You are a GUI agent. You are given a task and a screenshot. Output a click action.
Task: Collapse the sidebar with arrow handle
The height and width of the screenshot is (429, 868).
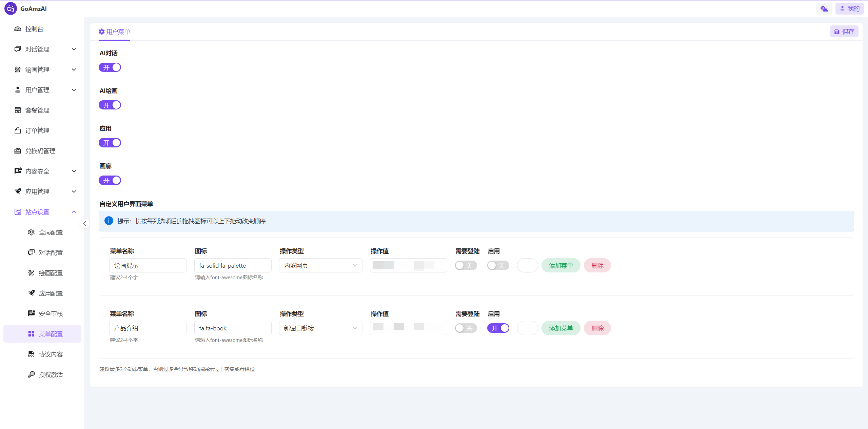(x=85, y=223)
